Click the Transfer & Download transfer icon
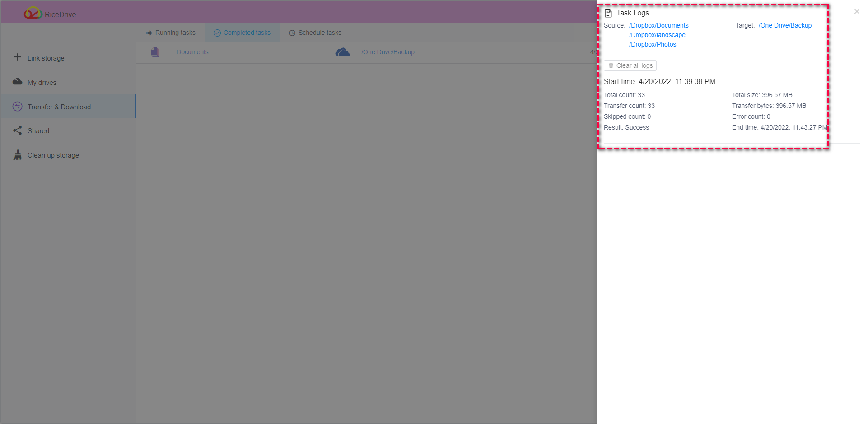 point(17,107)
